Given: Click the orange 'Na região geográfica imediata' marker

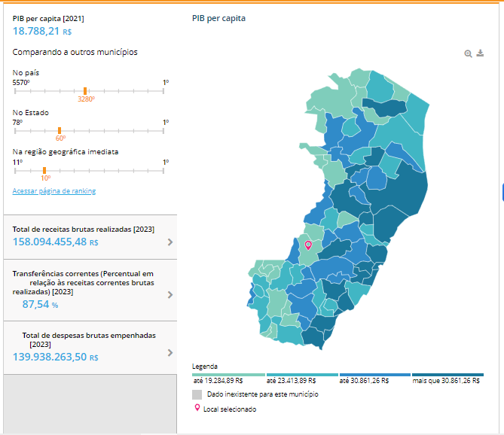Looking at the screenshot, I should point(44,170).
